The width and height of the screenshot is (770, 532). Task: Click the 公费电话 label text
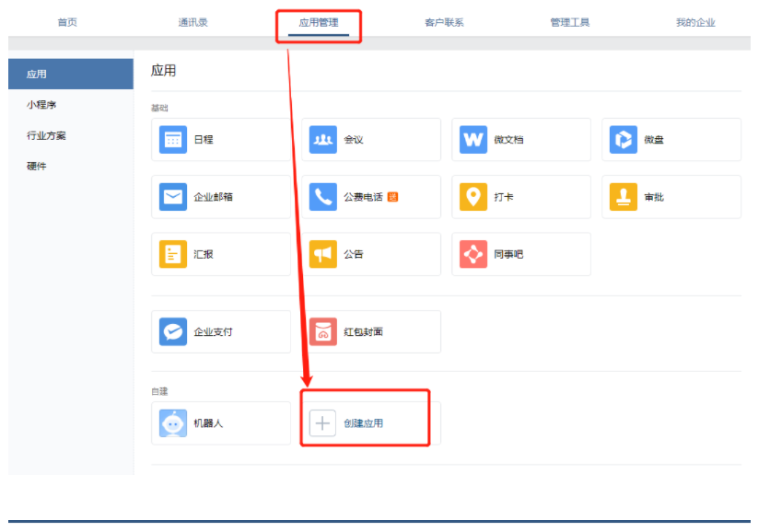pos(364,197)
